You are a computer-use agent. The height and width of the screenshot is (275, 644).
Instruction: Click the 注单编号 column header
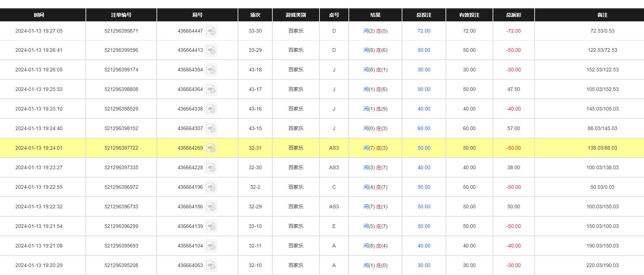coord(121,15)
